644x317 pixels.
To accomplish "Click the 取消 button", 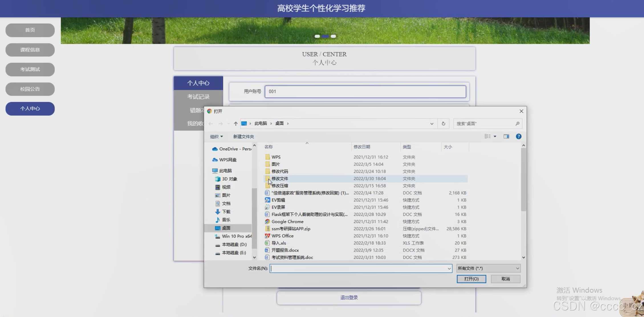I will pyautogui.click(x=505, y=279).
